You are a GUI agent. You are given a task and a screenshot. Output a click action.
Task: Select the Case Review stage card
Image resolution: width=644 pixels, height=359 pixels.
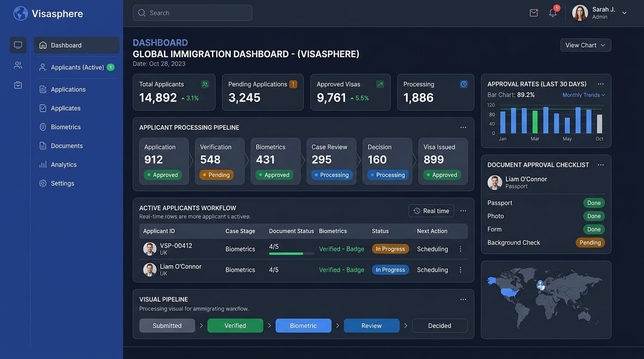(x=331, y=161)
